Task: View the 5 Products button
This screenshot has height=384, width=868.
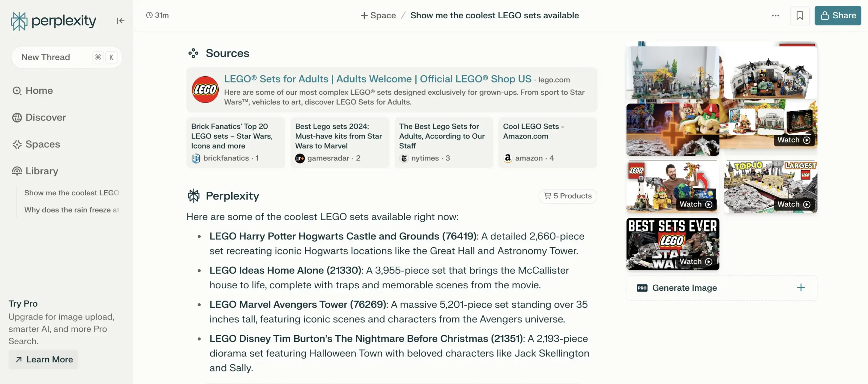Action: (568, 196)
